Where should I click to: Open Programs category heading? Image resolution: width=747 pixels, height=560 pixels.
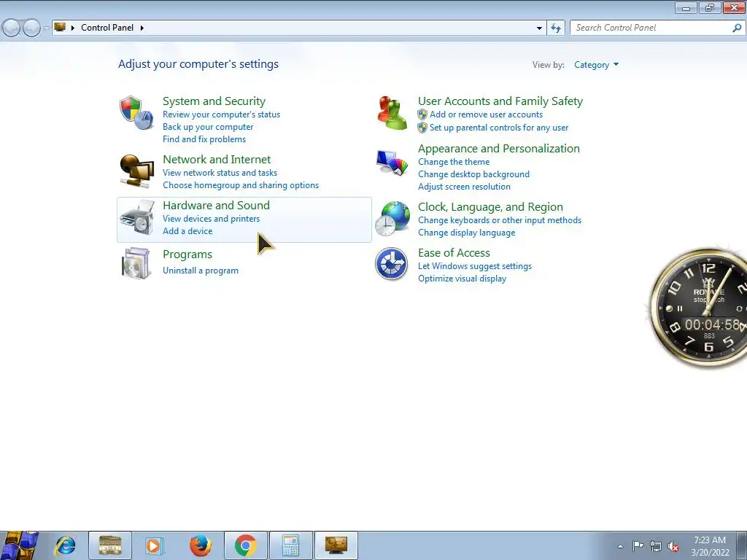pos(187,254)
